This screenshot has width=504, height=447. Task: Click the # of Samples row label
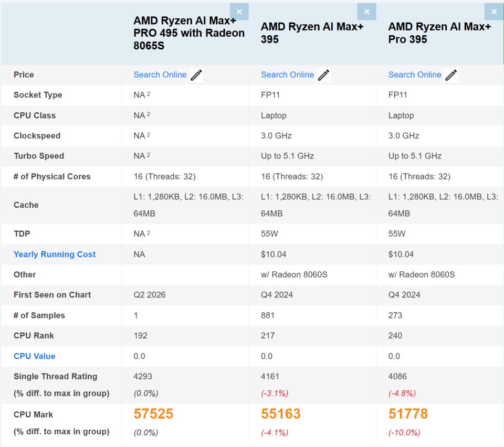[39, 315]
